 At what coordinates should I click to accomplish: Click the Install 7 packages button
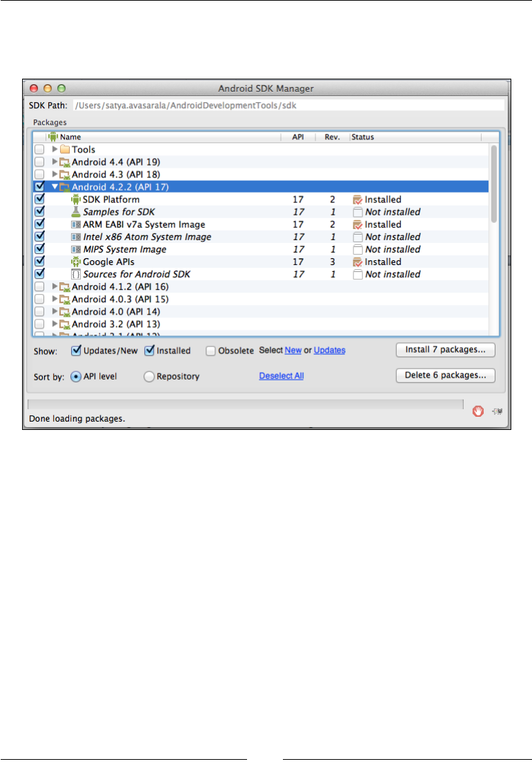tap(446, 350)
